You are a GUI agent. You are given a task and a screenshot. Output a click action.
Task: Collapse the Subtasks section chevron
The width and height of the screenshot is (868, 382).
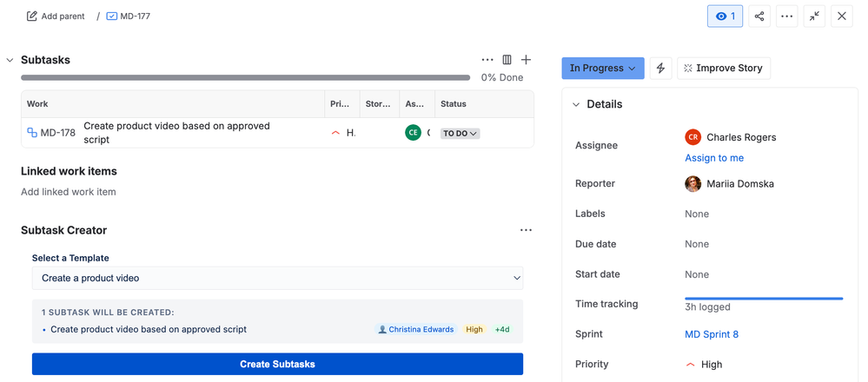(x=10, y=60)
